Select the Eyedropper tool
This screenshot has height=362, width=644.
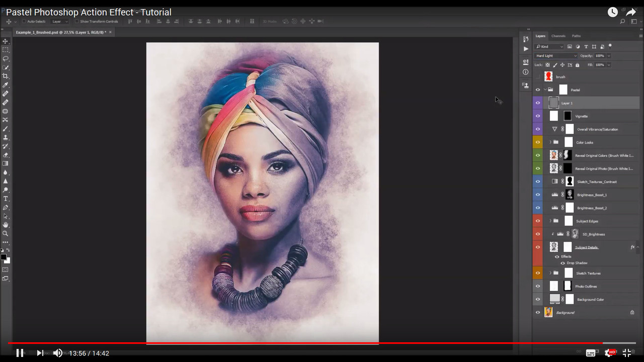click(x=6, y=85)
